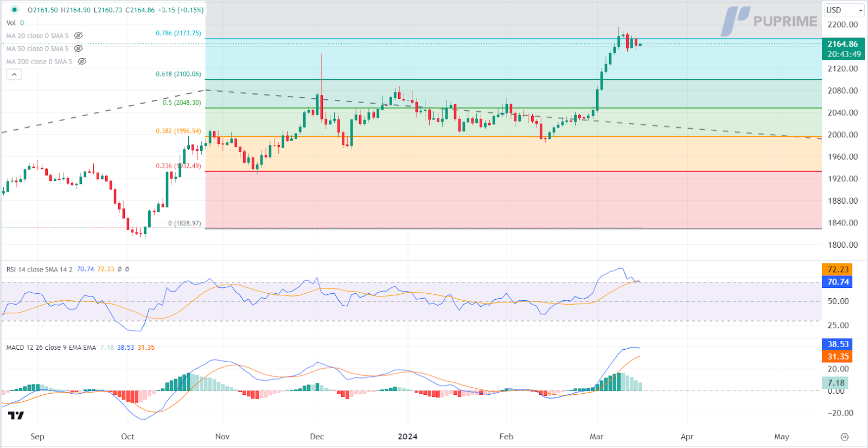Viewport: 868px width, 448px height.
Task: Click the Oct date on time axis
Action: pos(127,437)
